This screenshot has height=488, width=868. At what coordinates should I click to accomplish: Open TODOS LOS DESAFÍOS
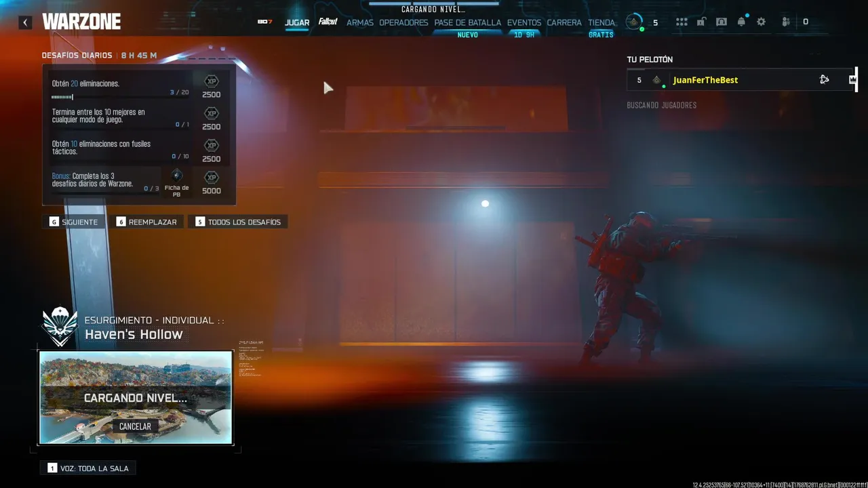238,222
